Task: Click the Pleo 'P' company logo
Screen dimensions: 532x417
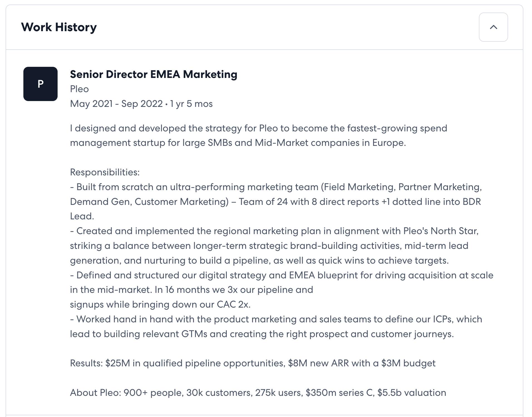Action: pyautogui.click(x=40, y=84)
